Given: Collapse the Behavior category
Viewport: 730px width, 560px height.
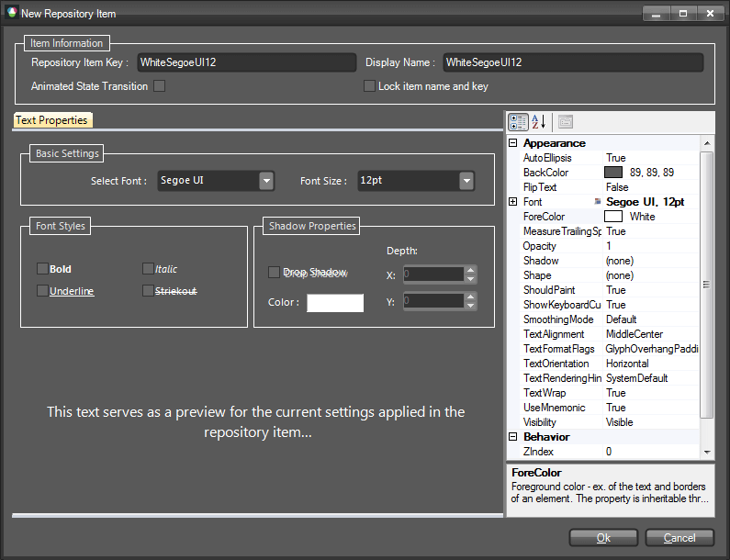Looking at the screenshot, I should (513, 437).
